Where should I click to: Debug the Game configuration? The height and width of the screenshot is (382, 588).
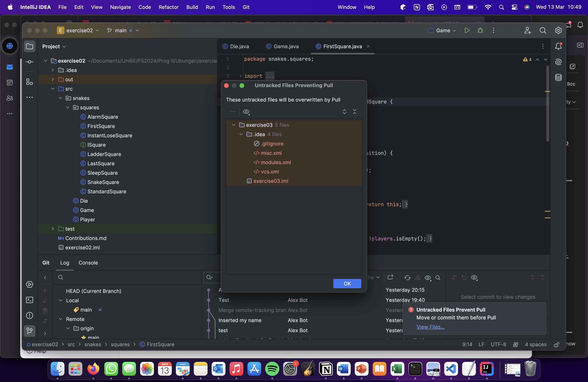[x=480, y=30]
